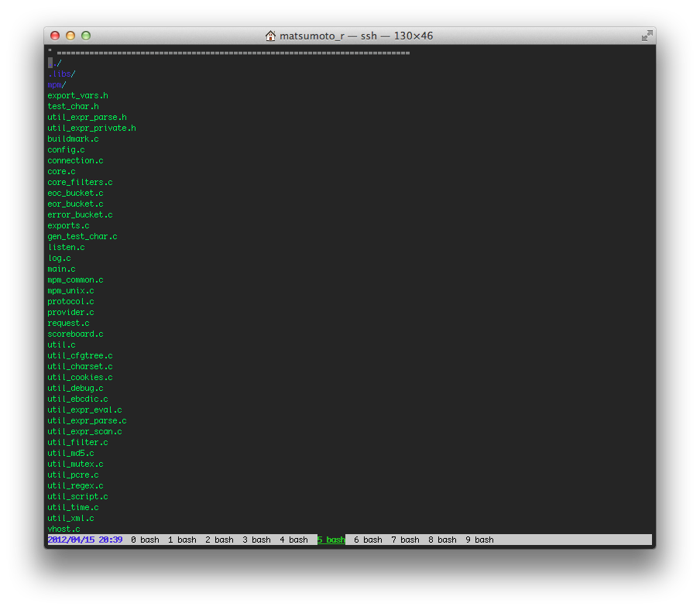
Task: Open the mpm/ directory entry
Action: pyautogui.click(x=57, y=85)
